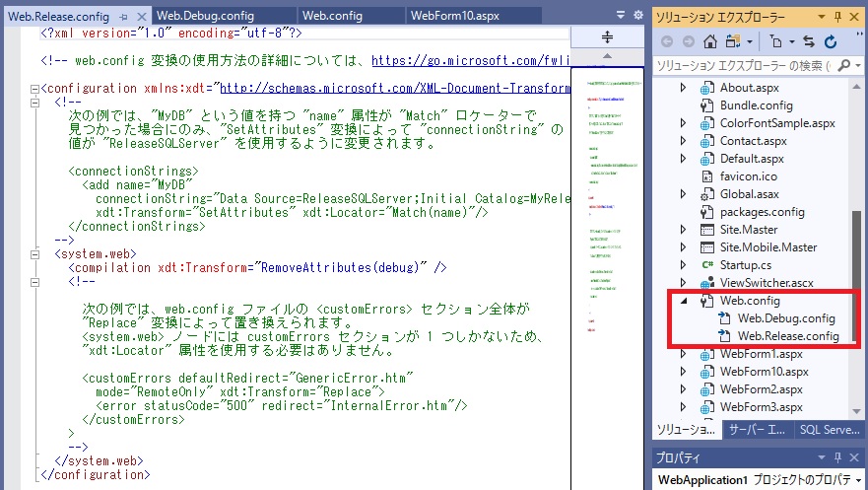The width and height of the screenshot is (868, 490).
Task: Expand the Contact.aspx node
Action: [683, 141]
